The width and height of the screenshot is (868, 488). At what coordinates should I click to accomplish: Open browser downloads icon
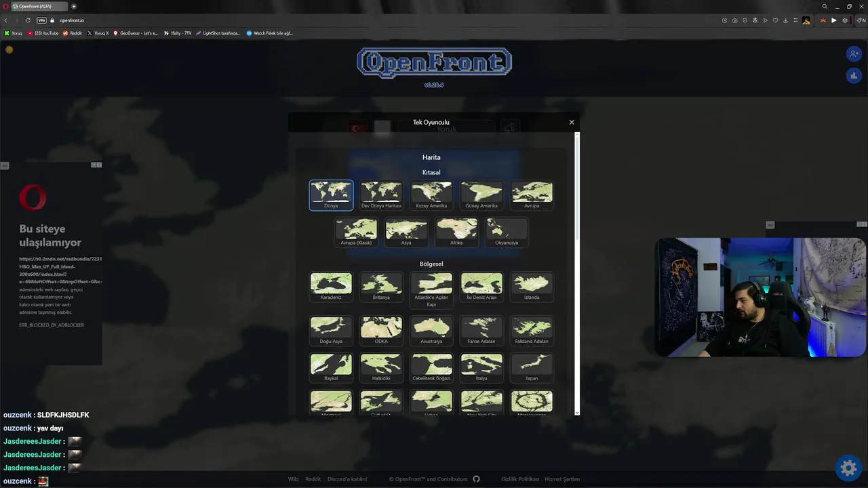click(x=785, y=20)
